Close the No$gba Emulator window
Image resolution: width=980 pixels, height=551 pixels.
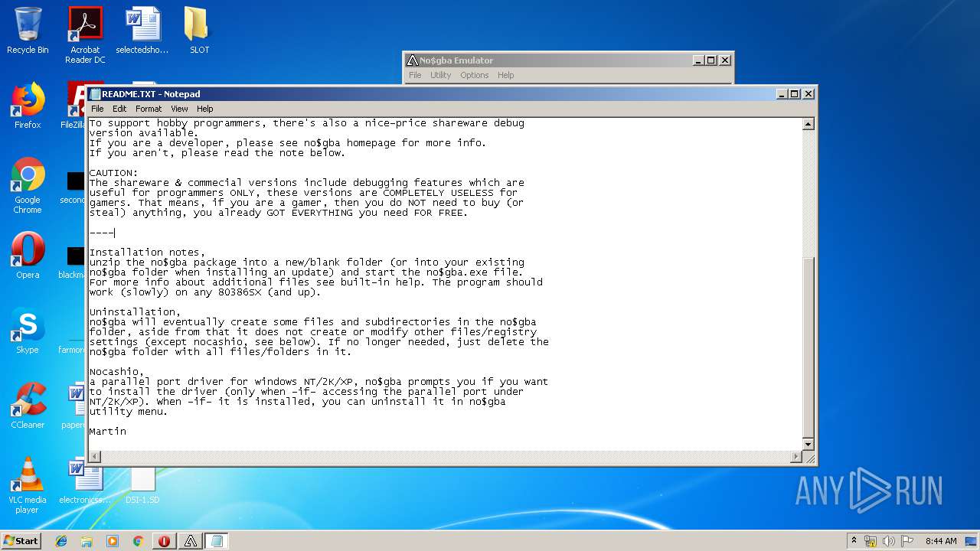coord(725,60)
